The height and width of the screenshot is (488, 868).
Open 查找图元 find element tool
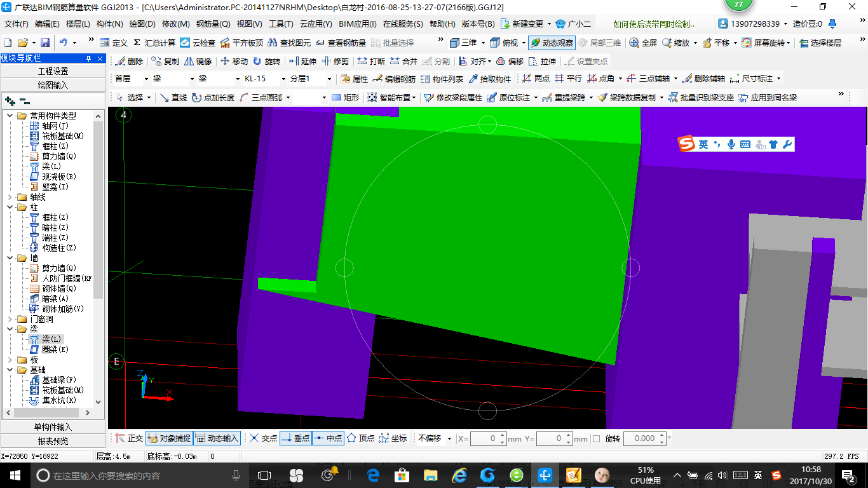pos(290,43)
